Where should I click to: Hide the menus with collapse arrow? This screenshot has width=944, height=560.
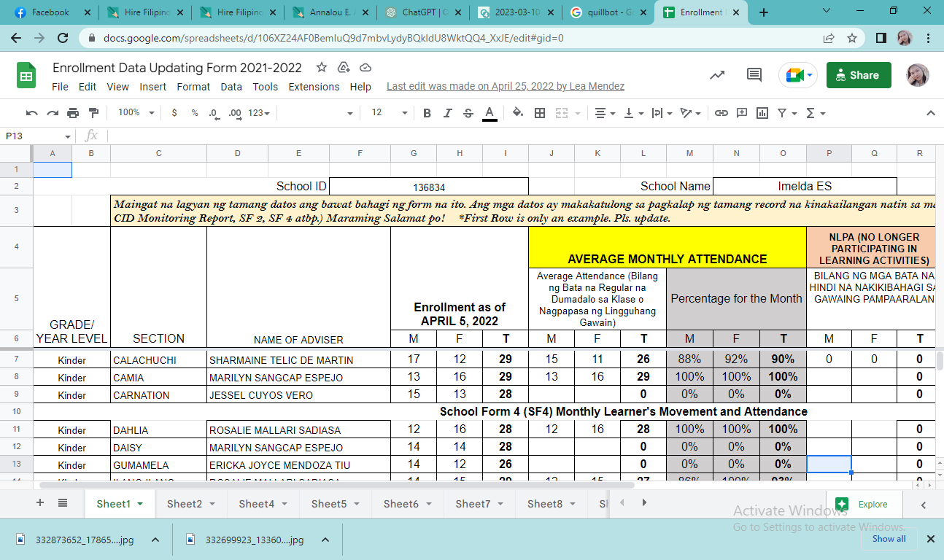930,113
